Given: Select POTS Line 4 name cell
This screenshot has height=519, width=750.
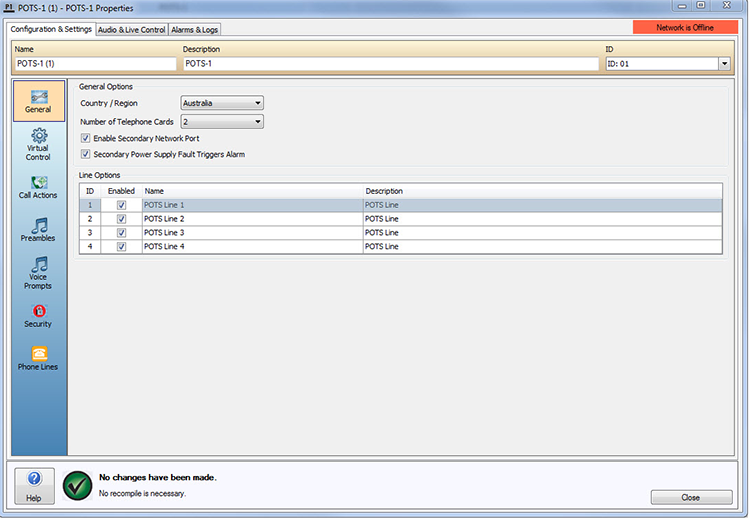Looking at the screenshot, I should [253, 247].
